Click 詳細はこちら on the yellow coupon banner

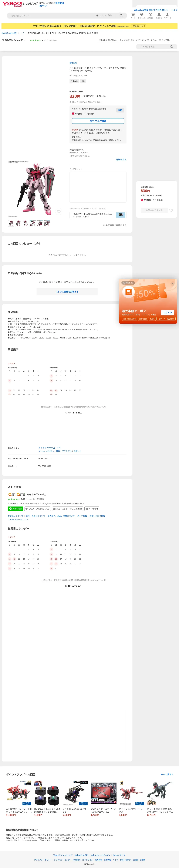pyautogui.click(x=139, y=26)
